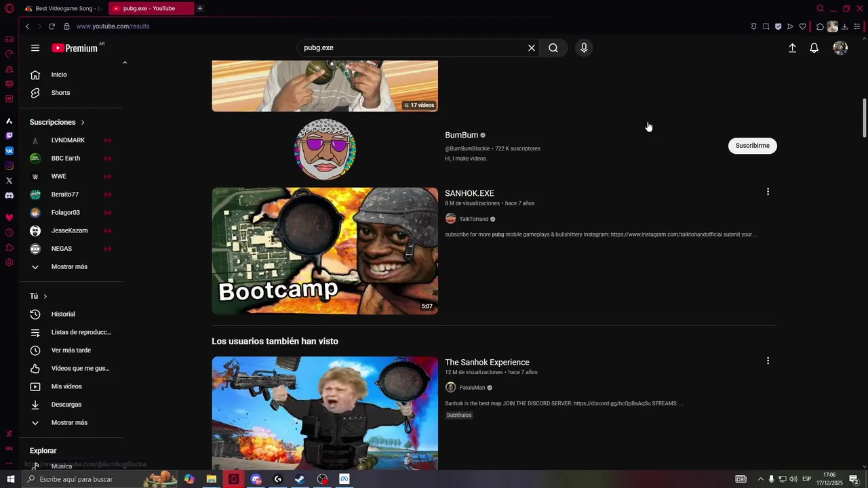The image size is (868, 488).
Task: Open Opera sidebar history clock
Action: [9, 232]
